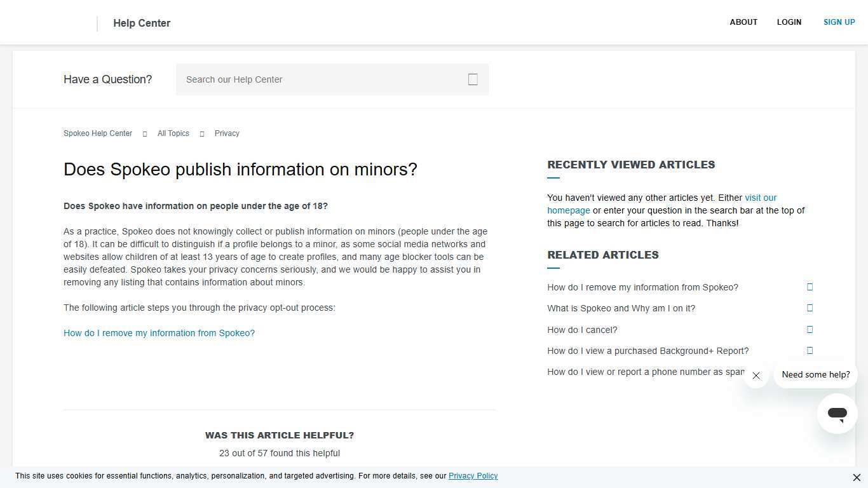The height and width of the screenshot is (488, 868).
Task: Open the All Topics breadcrumb
Action: pyautogui.click(x=173, y=133)
